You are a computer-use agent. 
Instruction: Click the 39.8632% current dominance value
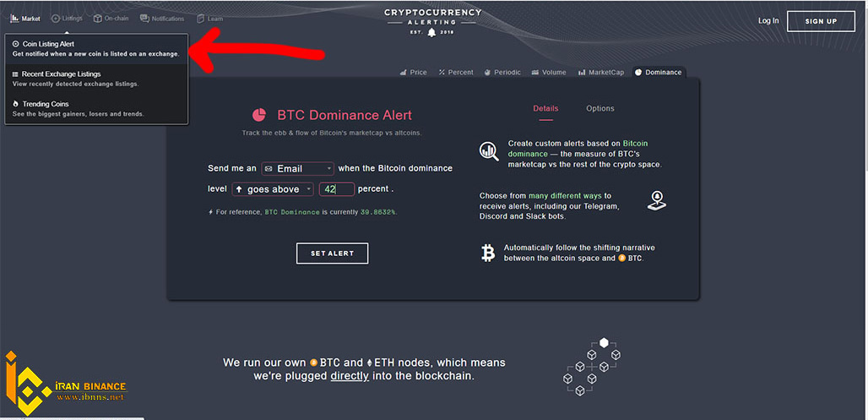[378, 211]
